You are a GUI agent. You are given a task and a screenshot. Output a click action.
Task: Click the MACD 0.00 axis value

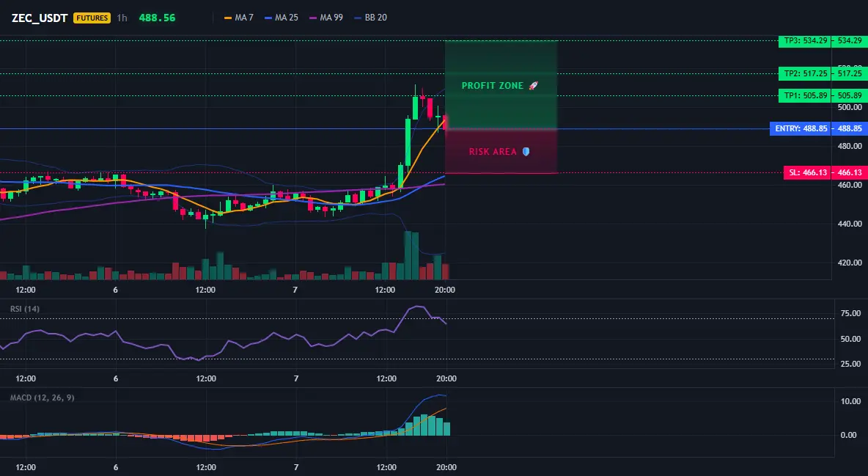[x=849, y=435]
